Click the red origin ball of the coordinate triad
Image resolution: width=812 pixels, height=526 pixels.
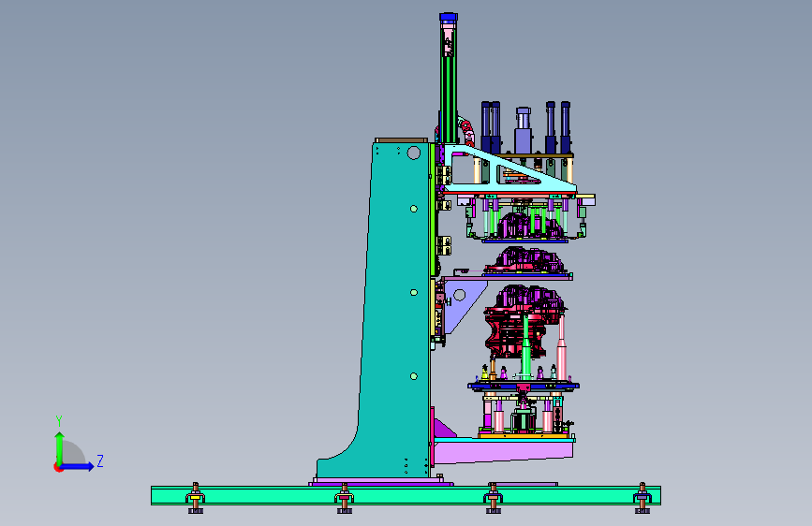click(57, 467)
